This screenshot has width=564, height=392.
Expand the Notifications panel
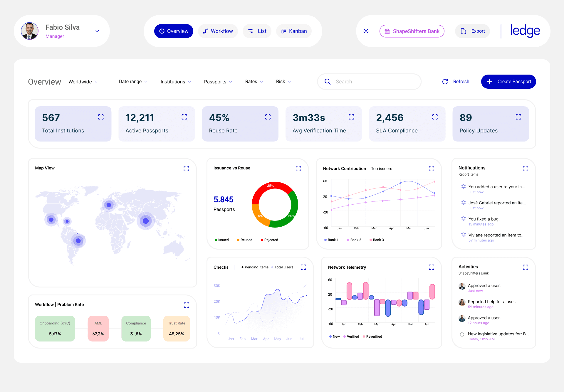point(525,169)
